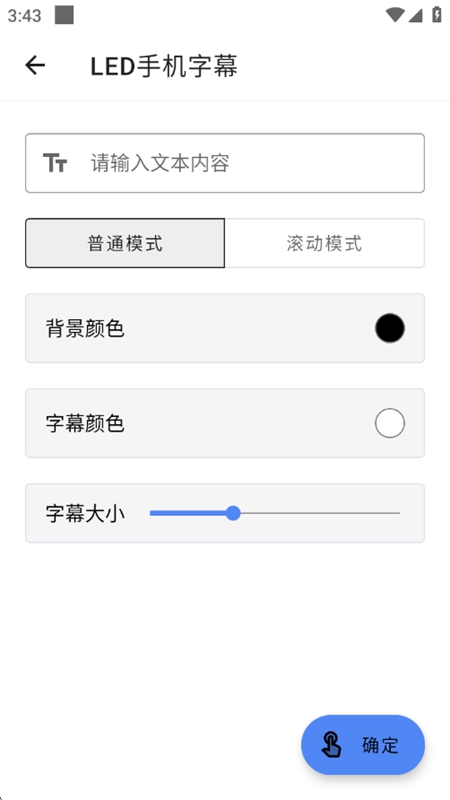Click the right end of the subtitle size slider
Image resolution: width=450 pixels, height=800 pixels.
tap(398, 513)
